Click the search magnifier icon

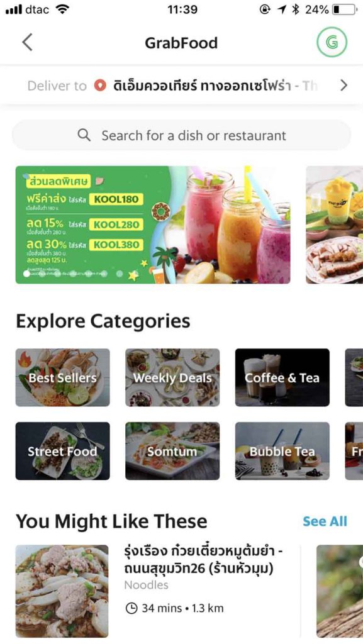click(84, 135)
